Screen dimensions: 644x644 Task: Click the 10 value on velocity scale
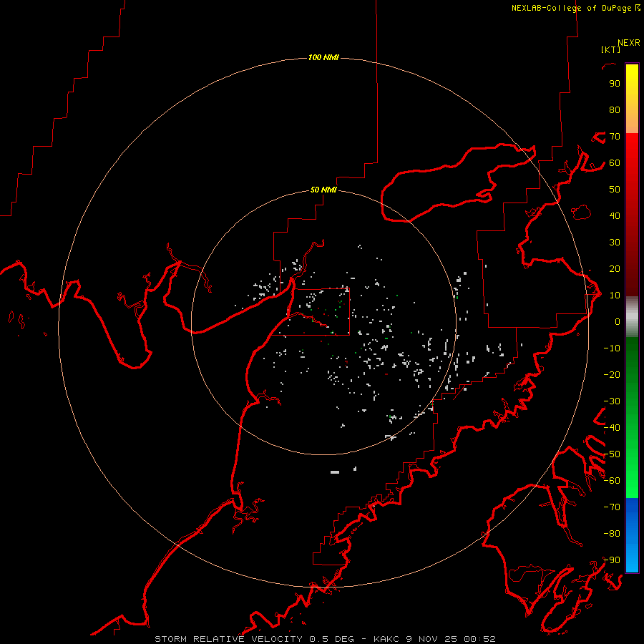pos(615,296)
